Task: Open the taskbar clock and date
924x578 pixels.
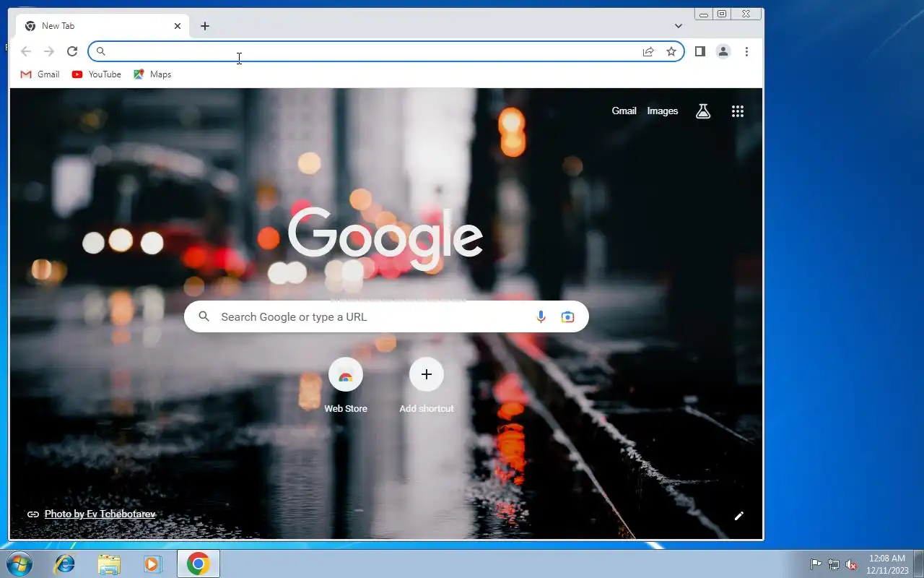Action: pyautogui.click(x=887, y=564)
